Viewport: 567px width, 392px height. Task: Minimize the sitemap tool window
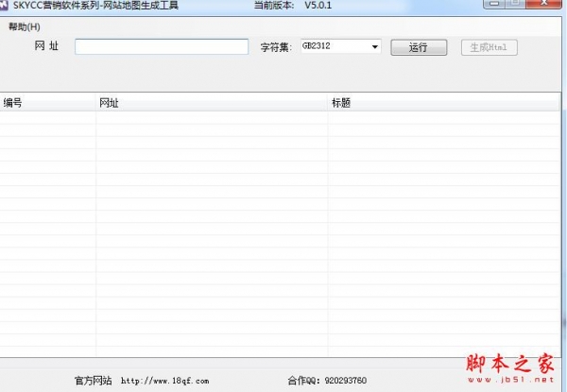pyautogui.click(x=494, y=3)
